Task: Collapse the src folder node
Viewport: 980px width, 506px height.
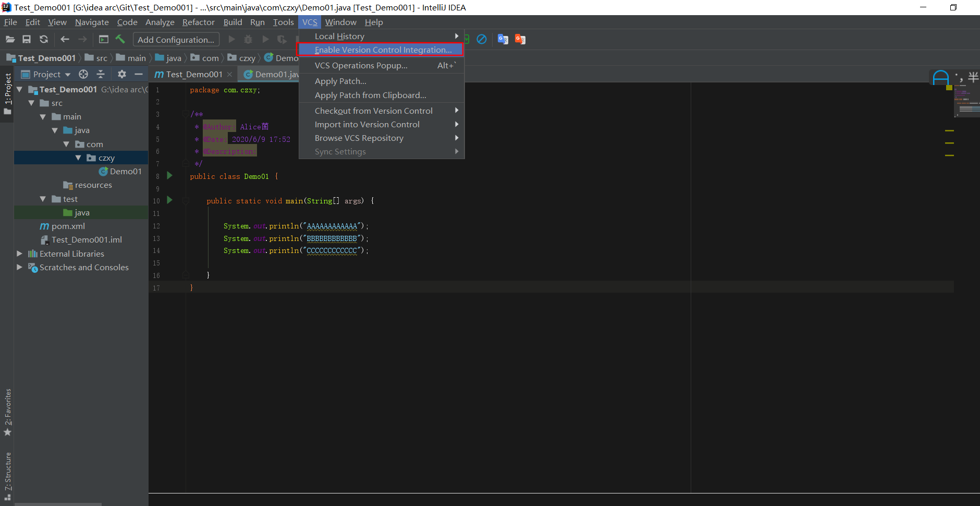Action: pos(31,103)
